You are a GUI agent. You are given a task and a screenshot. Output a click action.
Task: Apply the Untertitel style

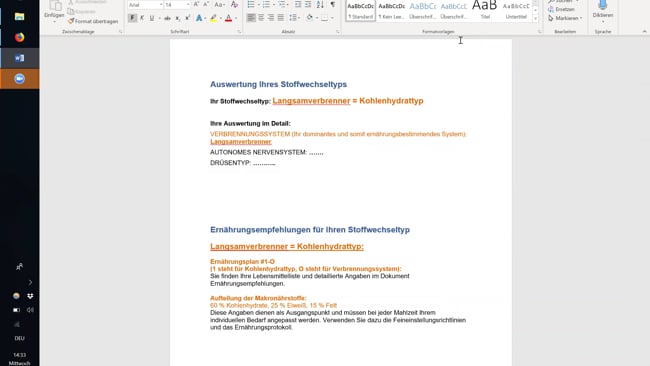(x=516, y=11)
